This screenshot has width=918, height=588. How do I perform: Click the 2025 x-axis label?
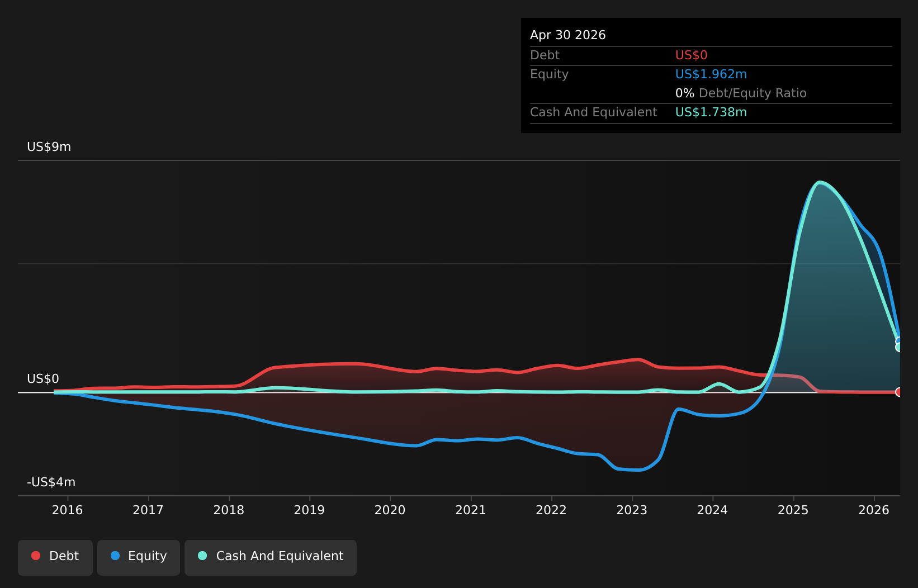pos(793,510)
